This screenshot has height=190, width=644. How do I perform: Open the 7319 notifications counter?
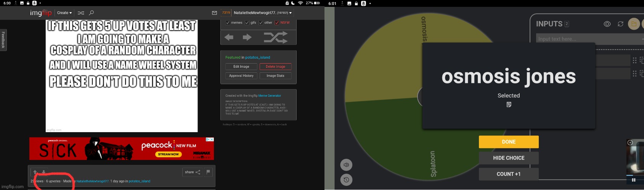point(226,13)
